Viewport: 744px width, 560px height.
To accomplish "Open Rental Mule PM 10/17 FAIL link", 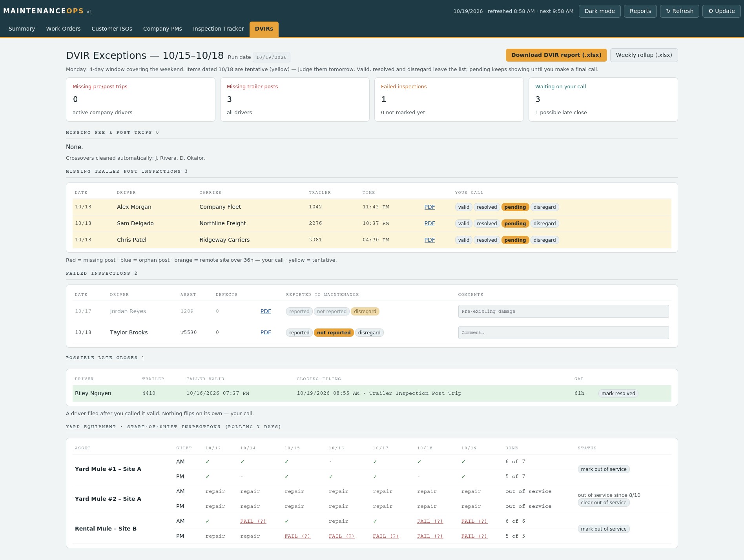I will pyautogui.click(x=386, y=536).
